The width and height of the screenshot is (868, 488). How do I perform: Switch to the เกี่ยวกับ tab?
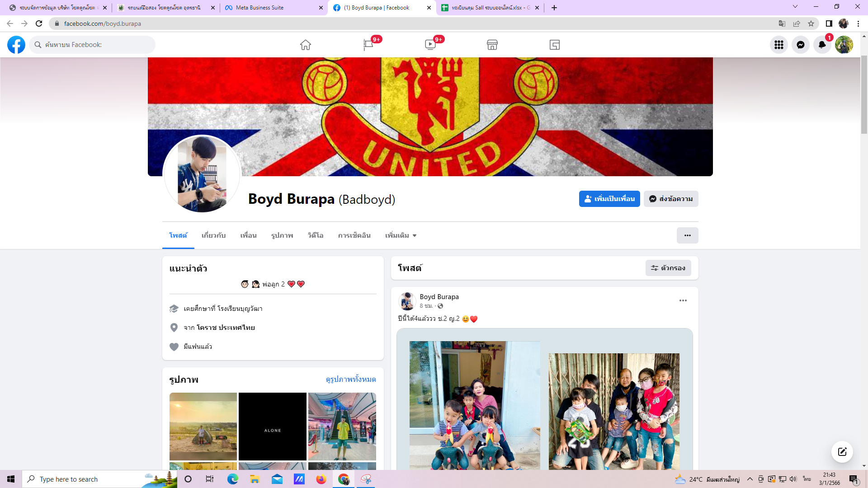(x=213, y=235)
